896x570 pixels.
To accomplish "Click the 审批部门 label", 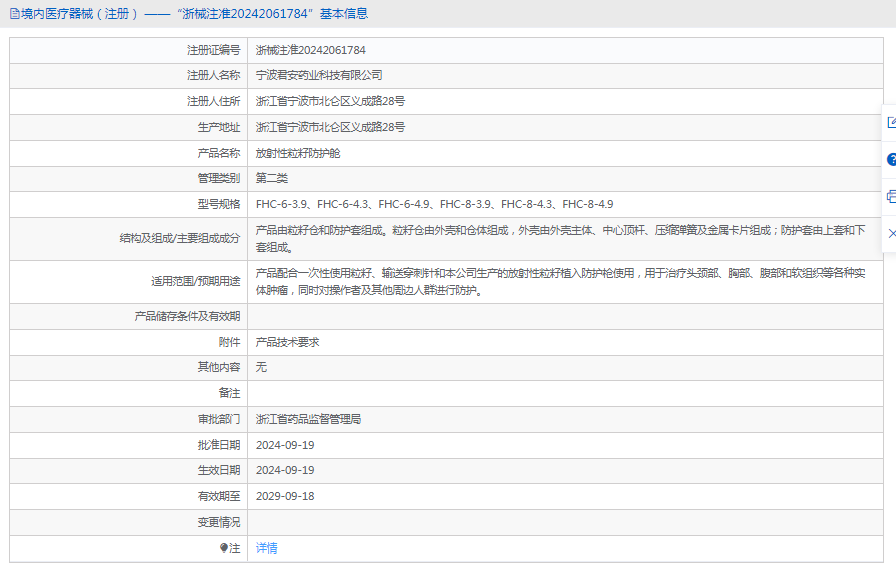I will [x=219, y=419].
